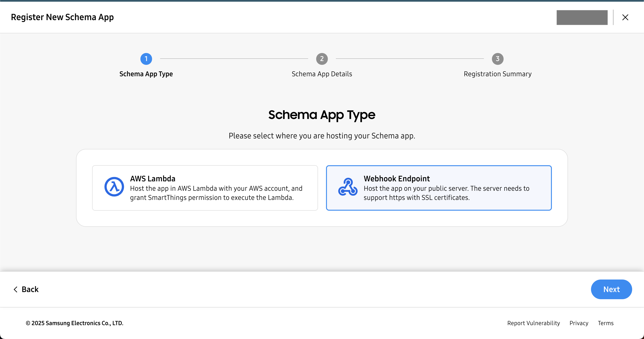Screen dimensions: 644x339
Task: Close the Register New Schema App dialog
Action: (x=625, y=17)
